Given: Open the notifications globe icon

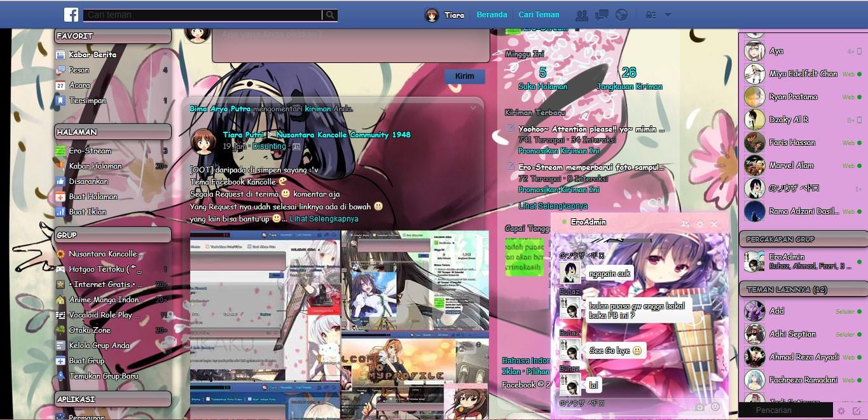Looking at the screenshot, I should (621, 15).
